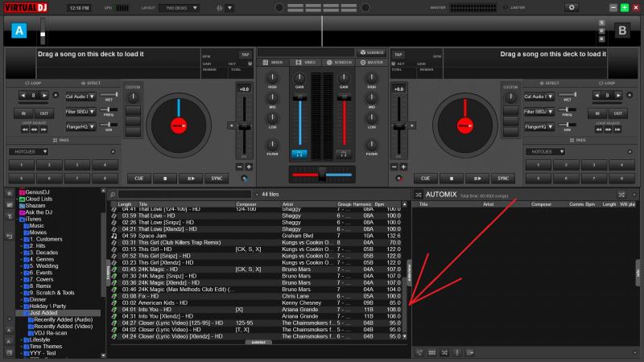
Task: Click the browser search input field
Action: [185, 194]
